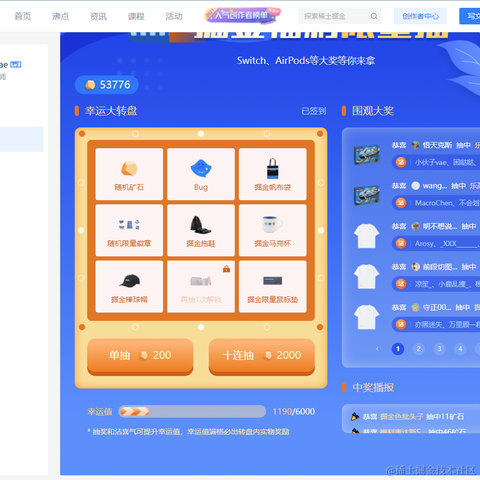Open Lego prize thumbnail for 悟天克斯
Image resolution: width=480 pixels, height=480 pixels.
pos(367,155)
